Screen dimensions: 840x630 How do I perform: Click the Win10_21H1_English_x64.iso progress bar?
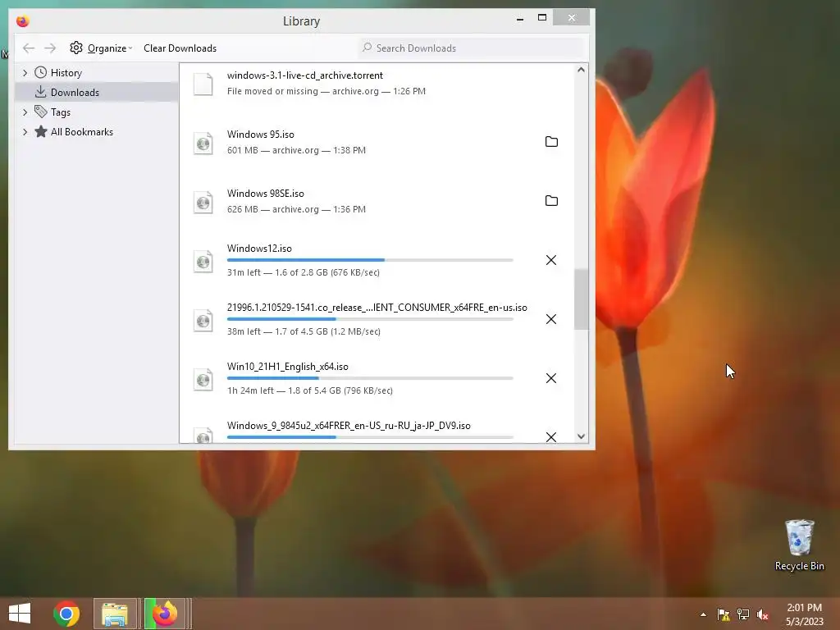(370, 377)
